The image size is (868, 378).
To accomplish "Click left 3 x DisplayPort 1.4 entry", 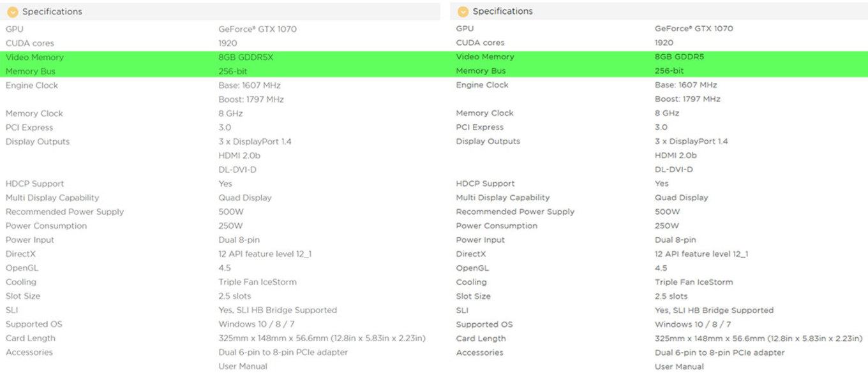I will [255, 142].
